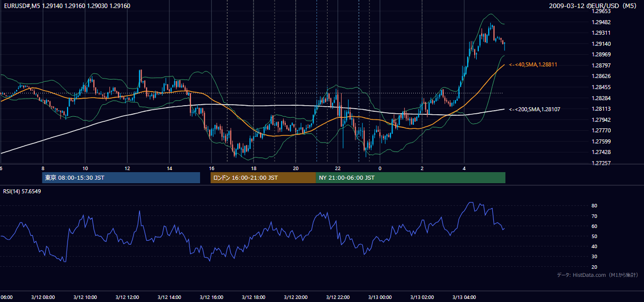Click the HistData.com data source text

(598, 275)
